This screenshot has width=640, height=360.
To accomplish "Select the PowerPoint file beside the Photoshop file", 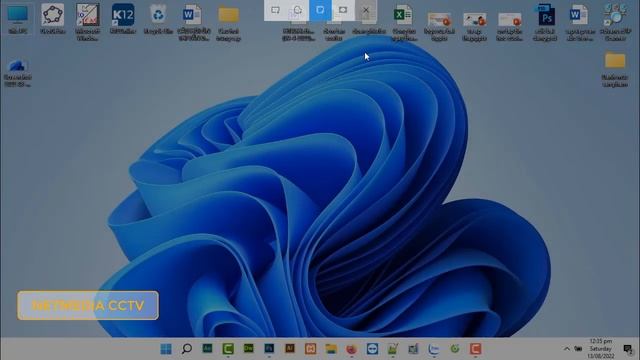I will [509, 26].
